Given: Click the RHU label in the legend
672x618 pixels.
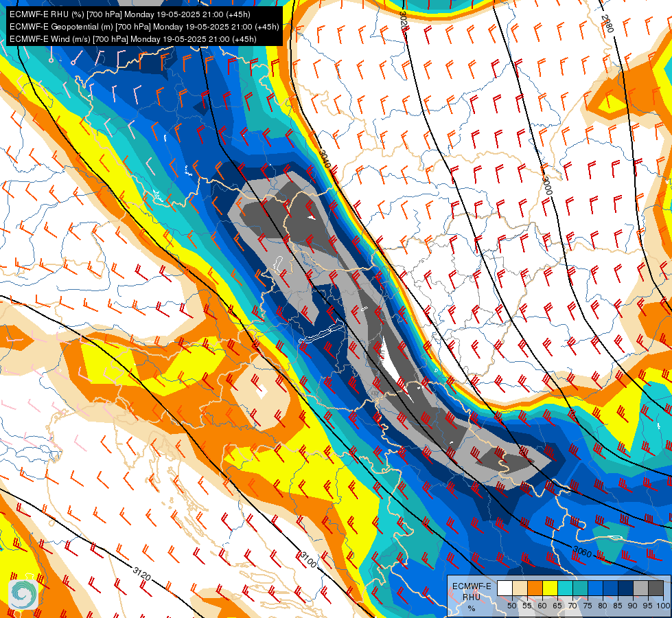Looking at the screenshot, I should [x=472, y=597].
